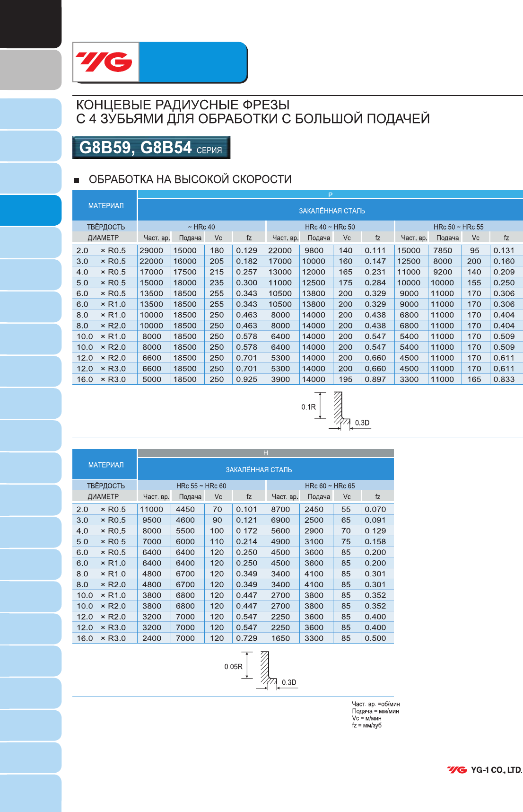
Task: Click the legend line Подача = мм/мин
Action: [375, 711]
